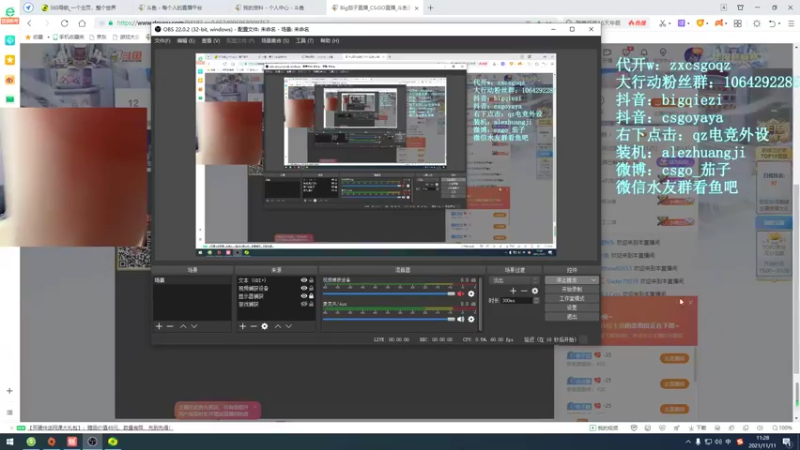This screenshot has height=450, width=800.
Task: Open the OBS 文件(F) menu
Action: [x=162, y=41]
